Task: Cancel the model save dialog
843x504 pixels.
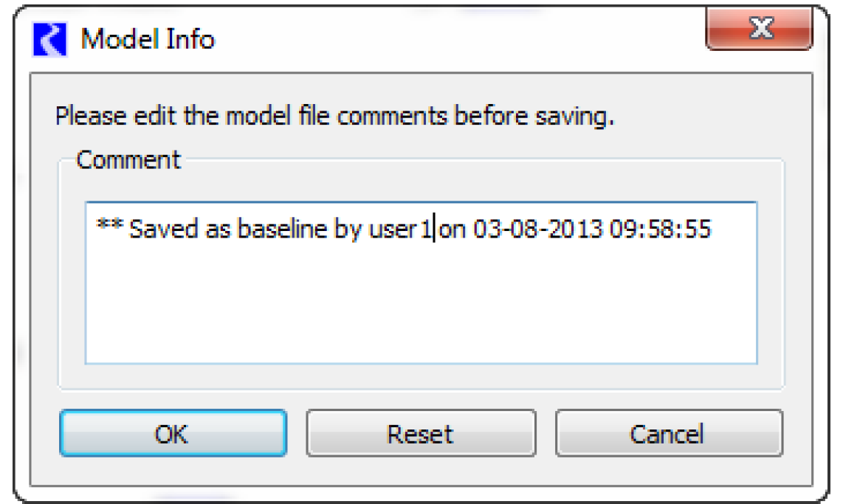Action: (x=667, y=434)
